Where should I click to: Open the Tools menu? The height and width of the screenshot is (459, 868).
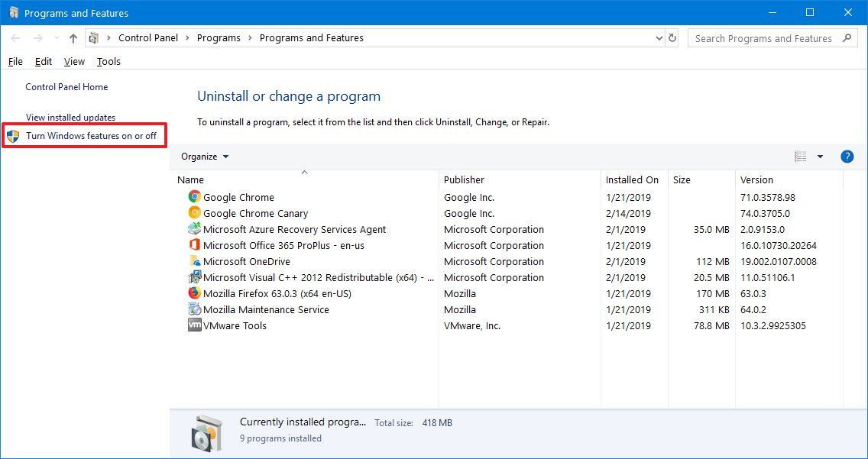pyautogui.click(x=108, y=62)
